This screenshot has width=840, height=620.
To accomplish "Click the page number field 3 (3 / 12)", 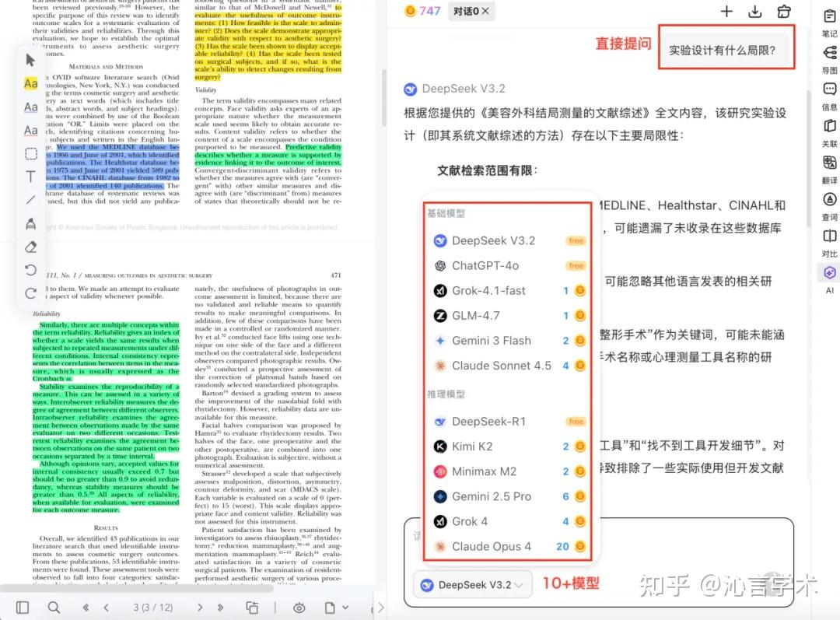I will coord(152,608).
